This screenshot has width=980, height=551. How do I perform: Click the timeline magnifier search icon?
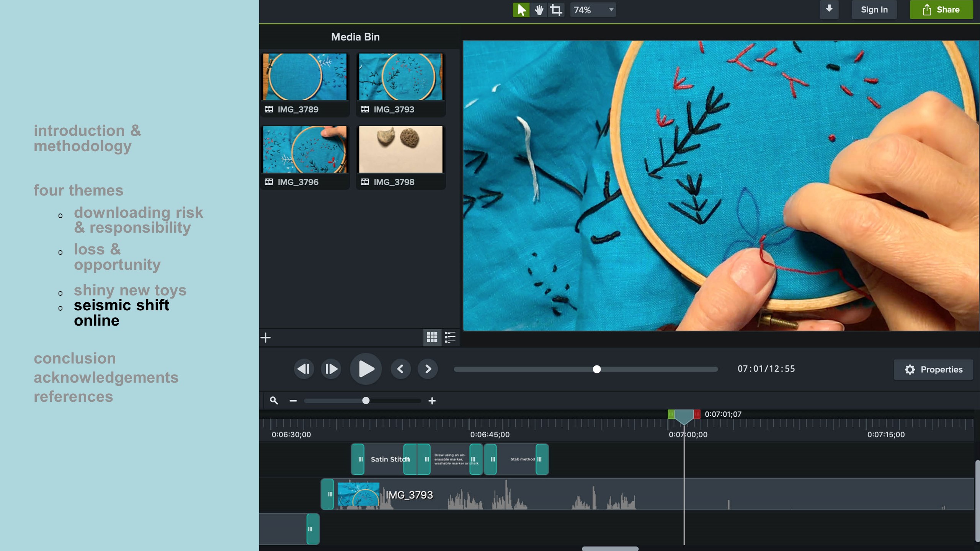tap(274, 401)
